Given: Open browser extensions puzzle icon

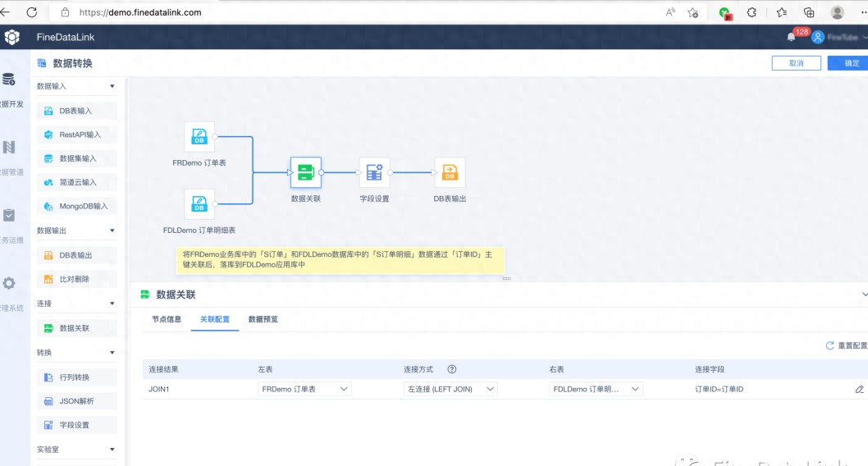Looking at the screenshot, I should coord(752,12).
